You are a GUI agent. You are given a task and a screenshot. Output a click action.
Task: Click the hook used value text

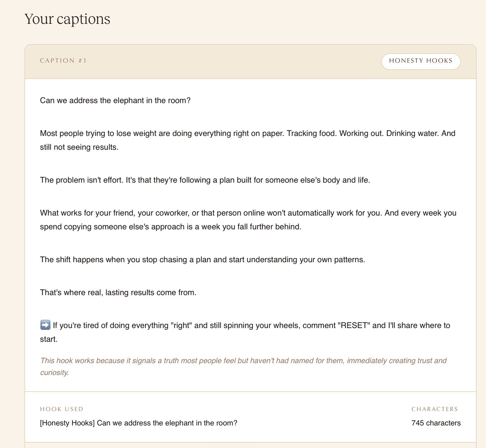tap(139, 423)
